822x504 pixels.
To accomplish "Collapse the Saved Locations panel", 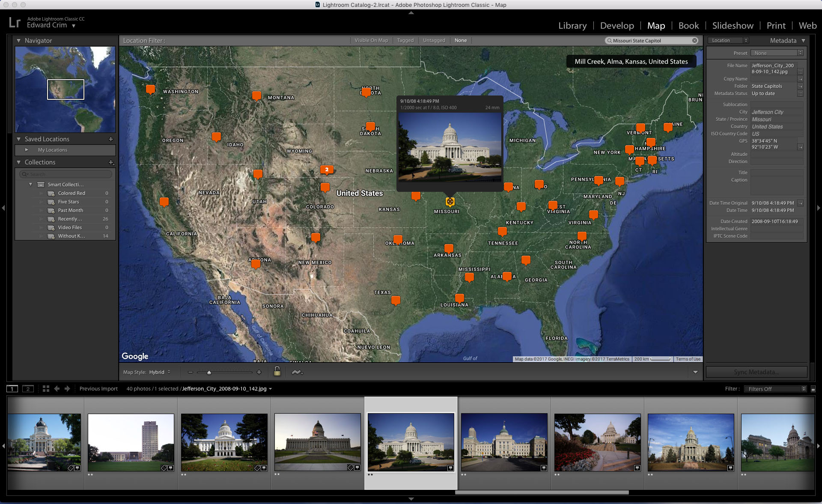I will tap(18, 139).
